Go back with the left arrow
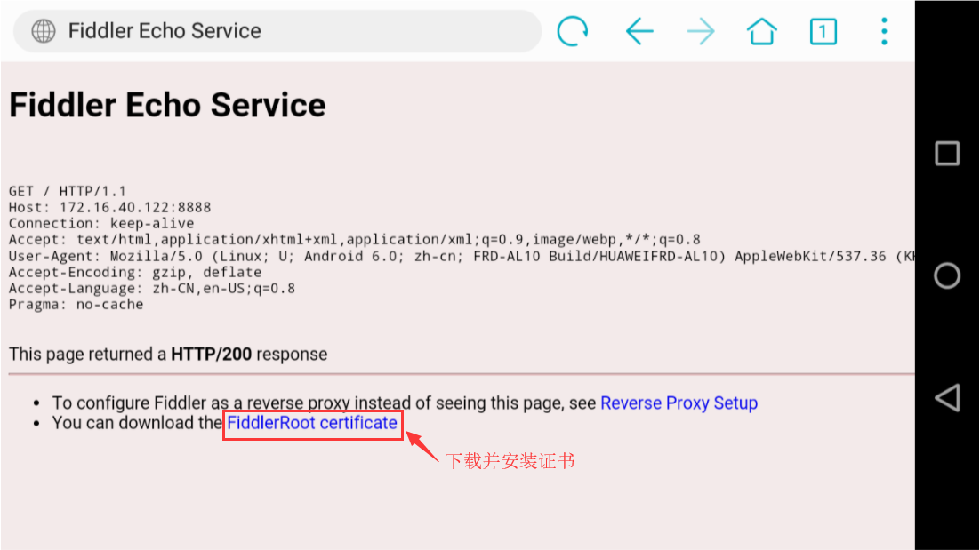Screen dimensions: 980x550 (639, 31)
